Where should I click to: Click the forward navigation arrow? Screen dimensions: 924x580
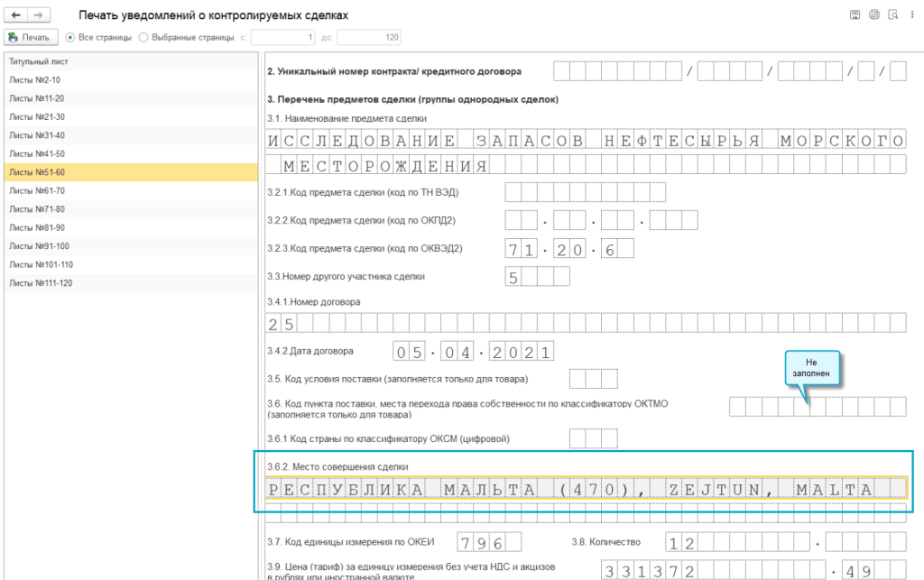pos(38,16)
